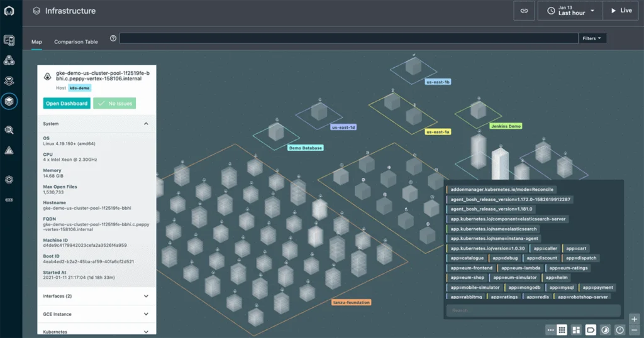
Task: Select tag app.kubernetes.io/name=elasticsearch
Action: pos(493,229)
